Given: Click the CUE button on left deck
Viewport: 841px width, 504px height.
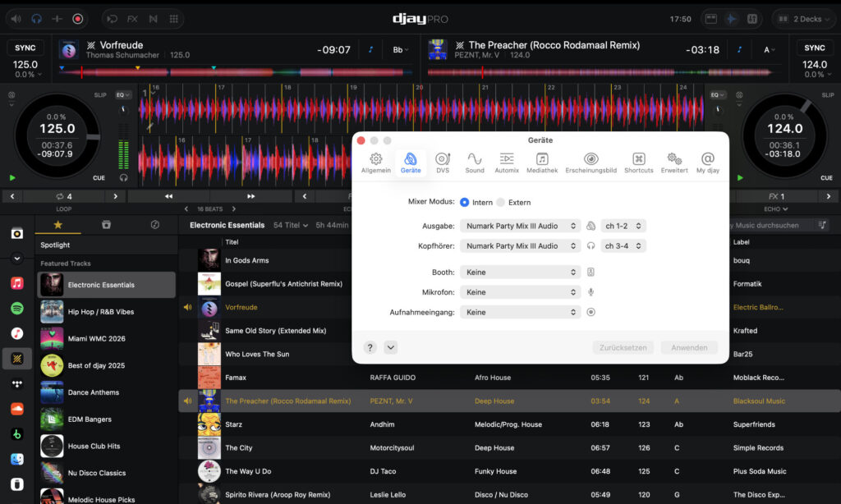Looking at the screenshot, I should [x=99, y=177].
